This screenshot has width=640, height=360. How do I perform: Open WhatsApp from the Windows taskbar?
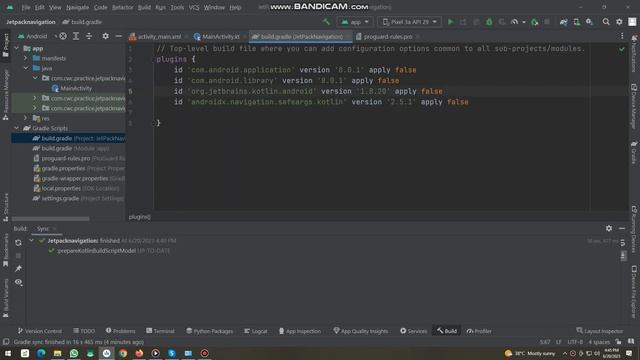coord(74,353)
